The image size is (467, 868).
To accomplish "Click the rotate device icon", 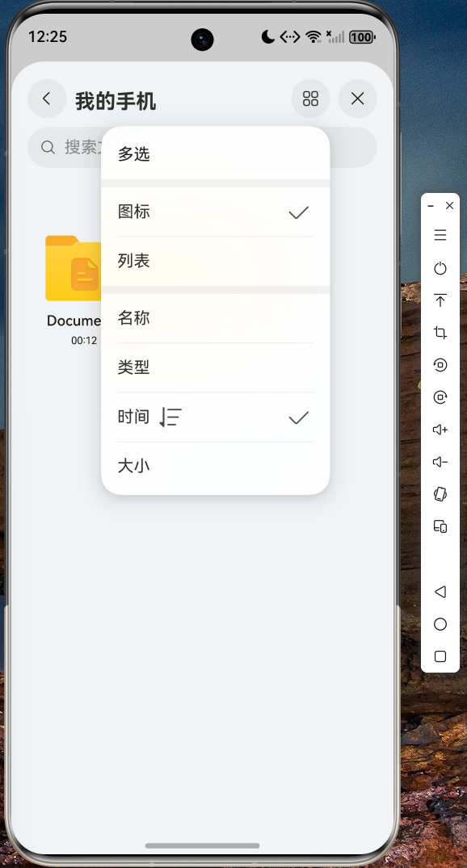I will point(440,494).
